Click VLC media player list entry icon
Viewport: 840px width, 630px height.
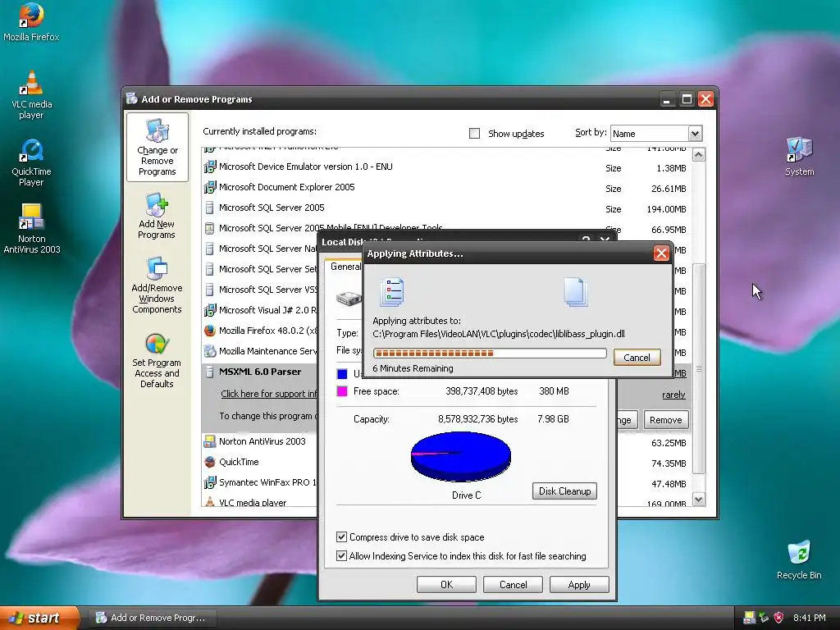tap(209, 503)
